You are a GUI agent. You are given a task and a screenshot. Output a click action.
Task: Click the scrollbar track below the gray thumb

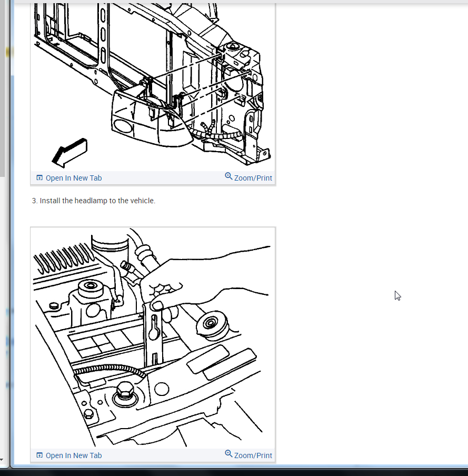pos(2,316)
